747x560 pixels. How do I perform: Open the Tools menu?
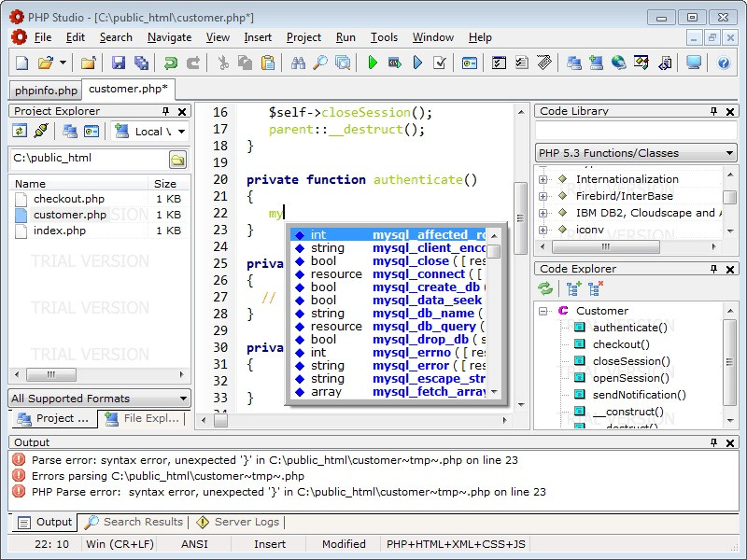pos(384,37)
